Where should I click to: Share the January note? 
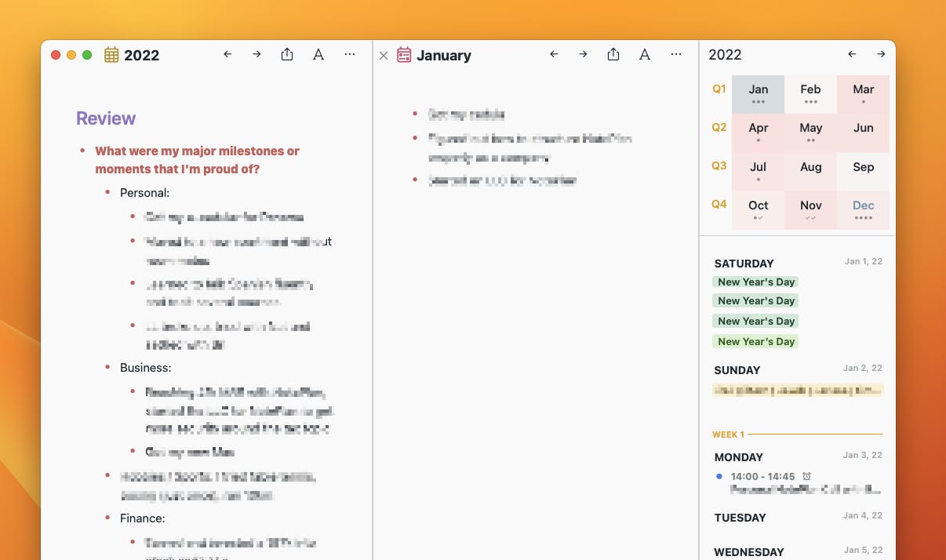coord(613,54)
